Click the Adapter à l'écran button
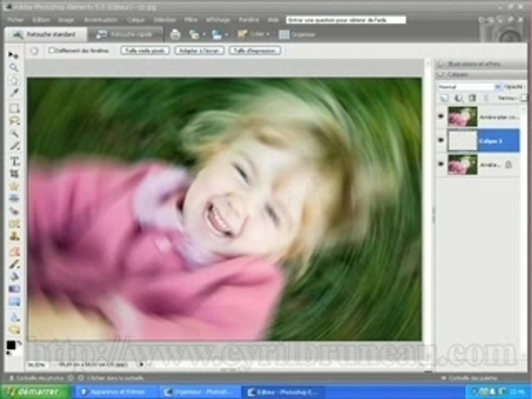 click(x=199, y=50)
